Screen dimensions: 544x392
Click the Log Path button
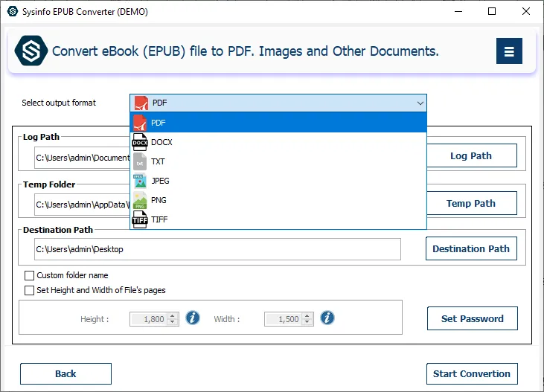[x=471, y=155]
